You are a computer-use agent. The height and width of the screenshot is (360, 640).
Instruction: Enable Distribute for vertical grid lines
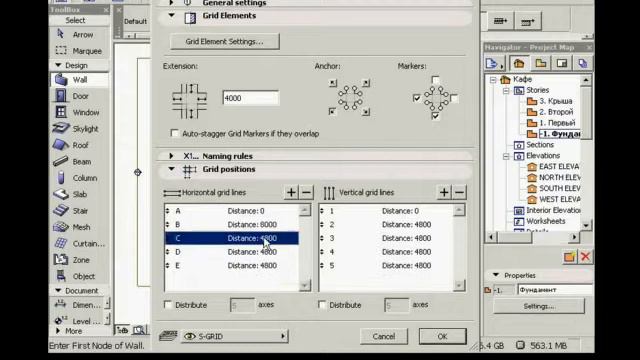pyautogui.click(x=322, y=304)
